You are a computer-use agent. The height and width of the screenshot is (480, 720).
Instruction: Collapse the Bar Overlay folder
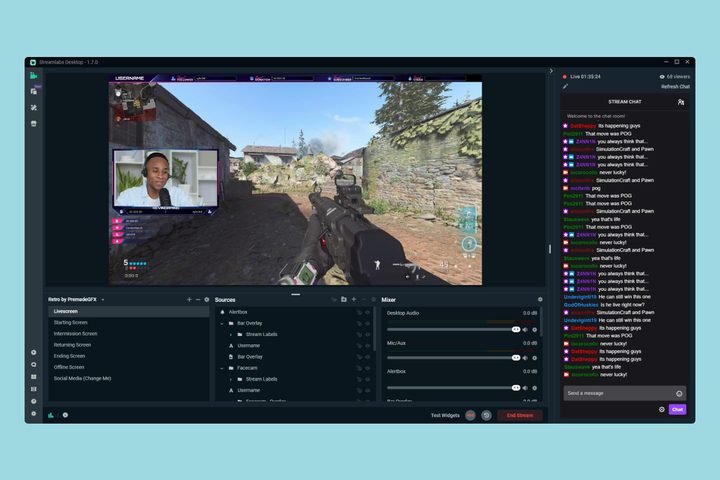tap(222, 323)
